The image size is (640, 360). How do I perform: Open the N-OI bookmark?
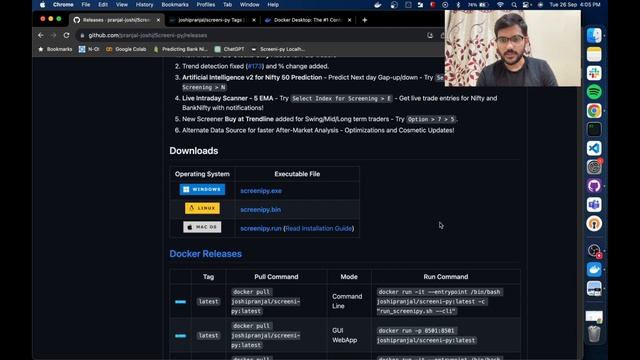89,49
